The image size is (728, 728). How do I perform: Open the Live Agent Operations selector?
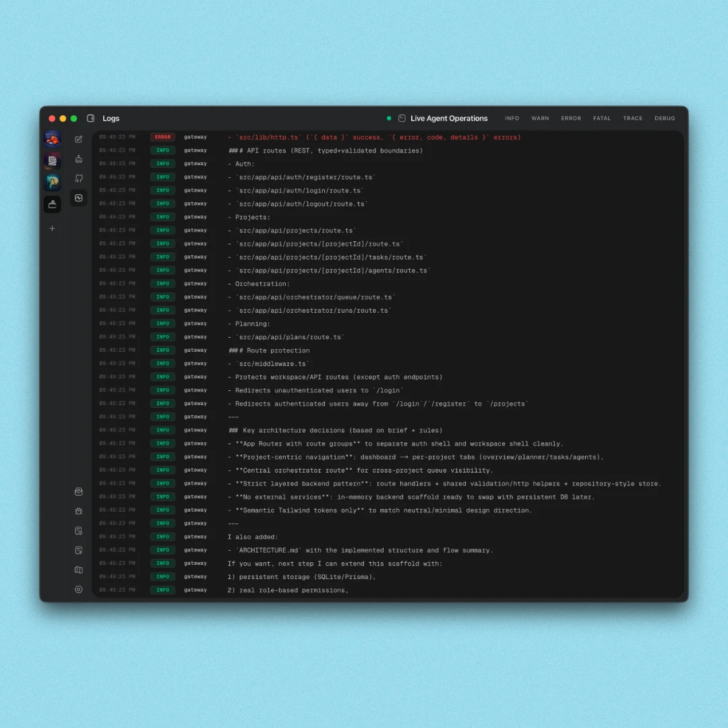(448, 118)
